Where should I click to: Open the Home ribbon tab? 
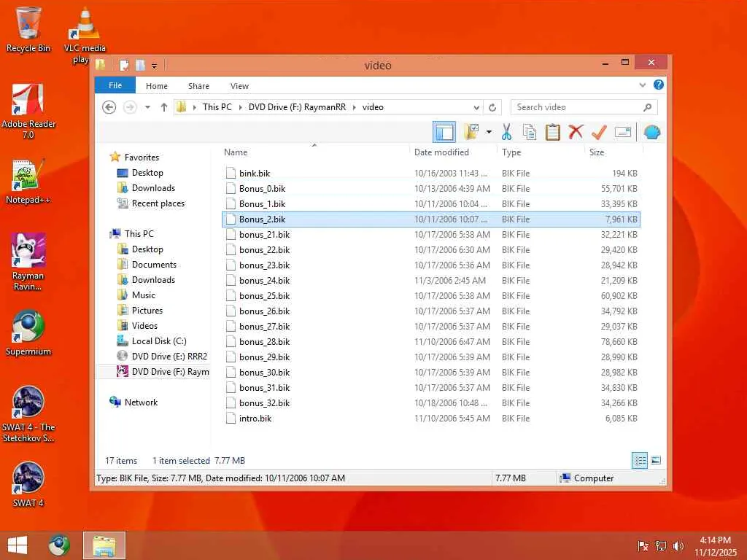tap(156, 86)
